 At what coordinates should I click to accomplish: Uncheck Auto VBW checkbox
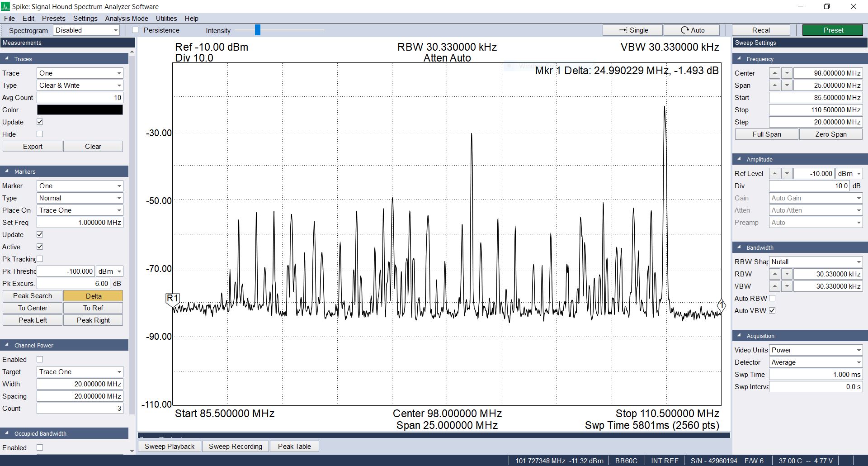coord(772,310)
